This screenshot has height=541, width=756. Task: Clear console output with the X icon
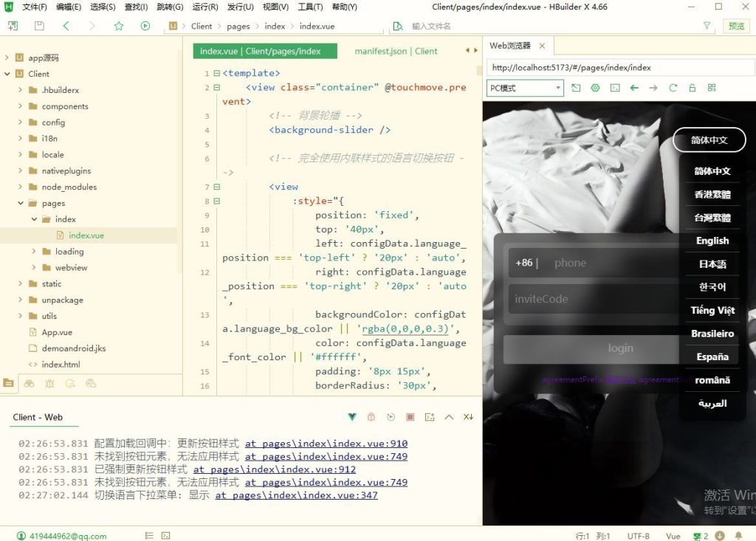click(468, 417)
